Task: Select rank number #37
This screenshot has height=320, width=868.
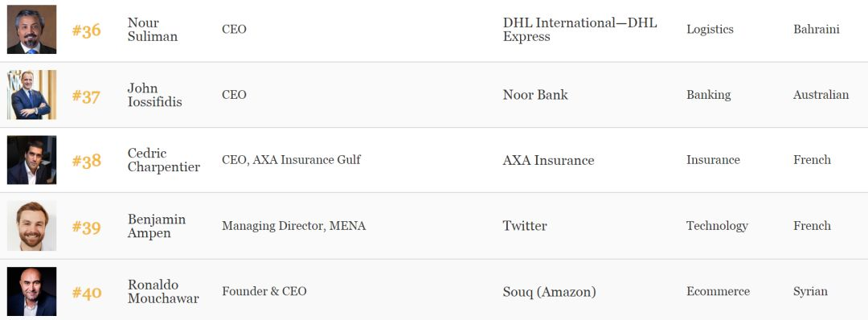Action: click(86, 96)
